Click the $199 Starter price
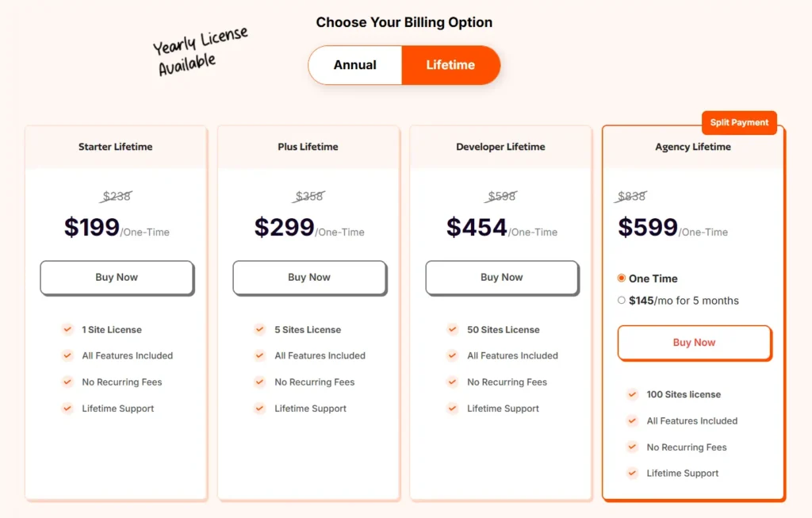 click(x=92, y=228)
